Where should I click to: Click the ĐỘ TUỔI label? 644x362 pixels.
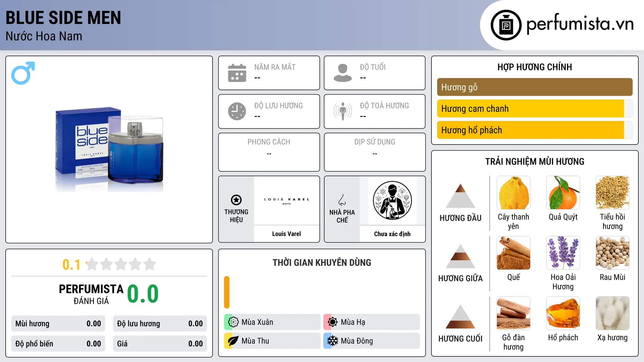coord(373,67)
